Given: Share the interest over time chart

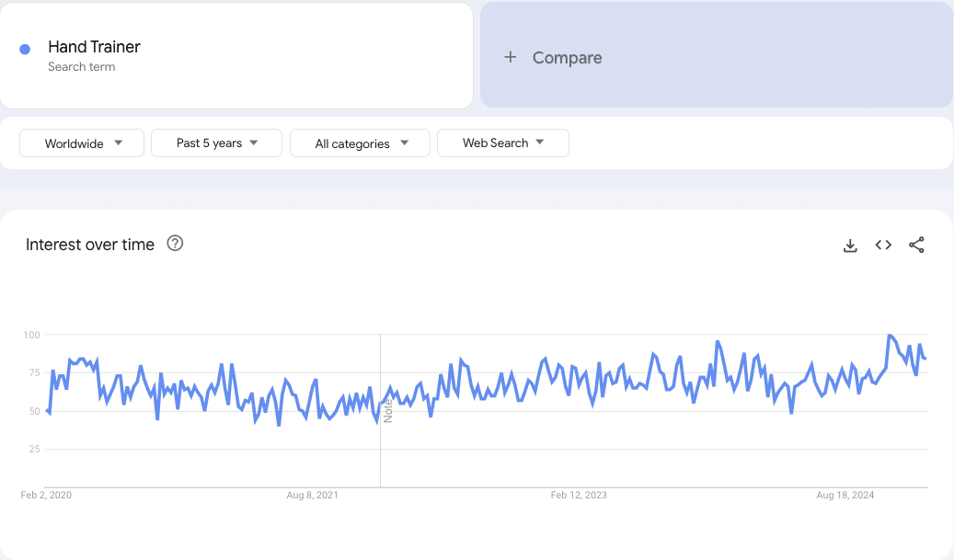Looking at the screenshot, I should [916, 245].
